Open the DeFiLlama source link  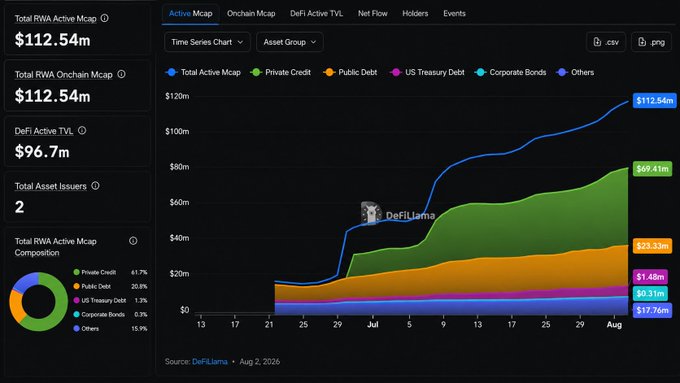209,361
